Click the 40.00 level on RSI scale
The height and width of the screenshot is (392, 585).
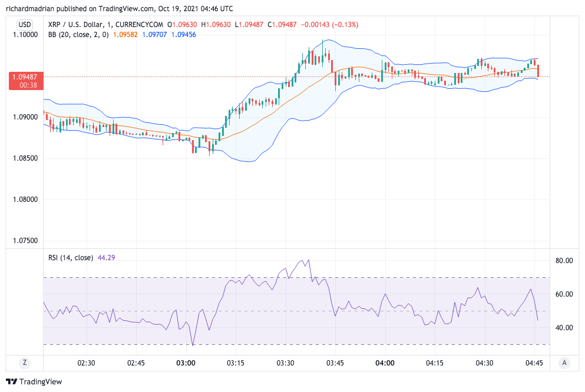[x=564, y=328]
